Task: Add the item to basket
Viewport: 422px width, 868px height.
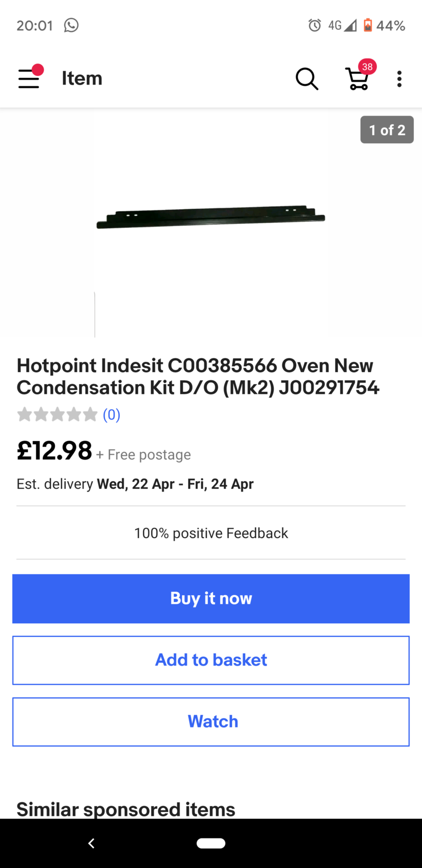Action: (x=211, y=660)
